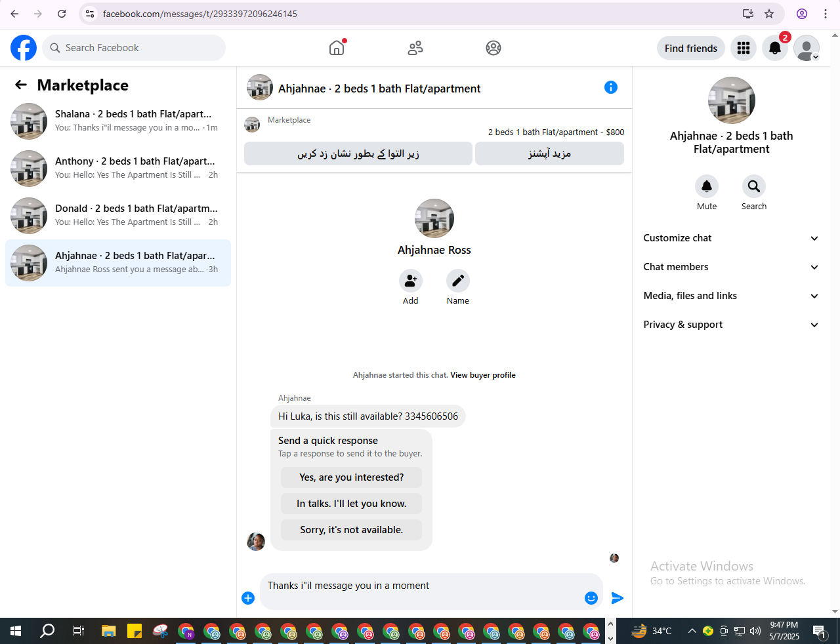This screenshot has width=840, height=644.
Task: Add people to the chat
Action: (x=411, y=281)
